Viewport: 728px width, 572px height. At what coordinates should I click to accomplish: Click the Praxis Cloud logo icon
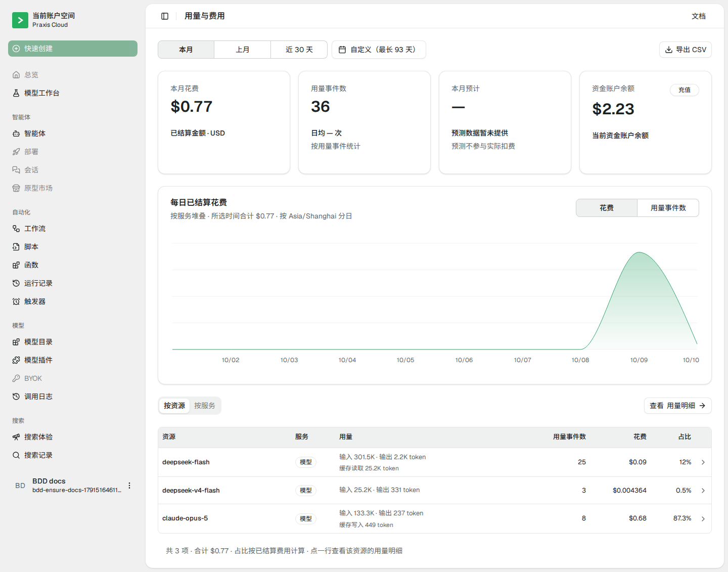tap(20, 20)
